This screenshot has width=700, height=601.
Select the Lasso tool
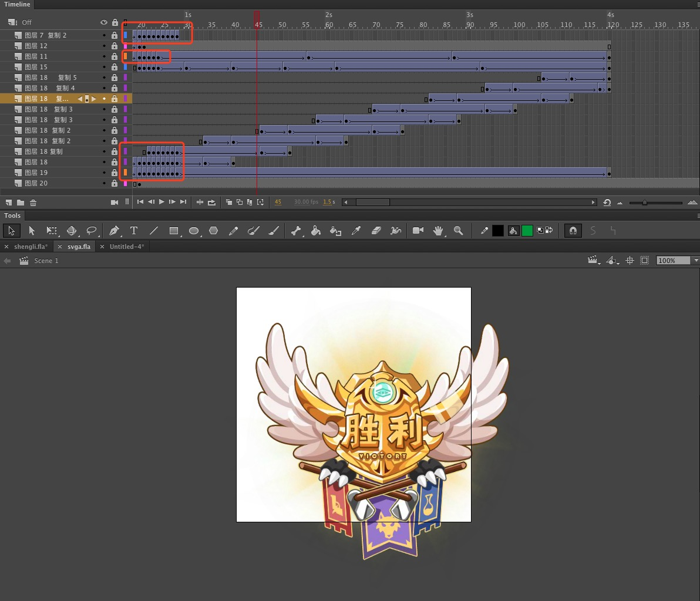click(x=92, y=231)
